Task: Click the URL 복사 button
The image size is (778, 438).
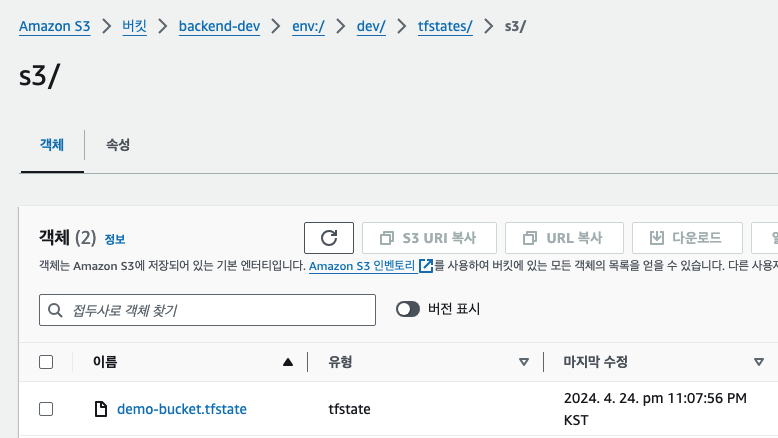Action: click(x=564, y=238)
